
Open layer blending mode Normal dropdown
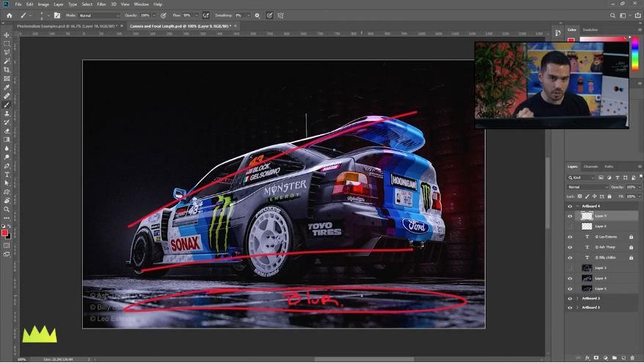click(588, 187)
